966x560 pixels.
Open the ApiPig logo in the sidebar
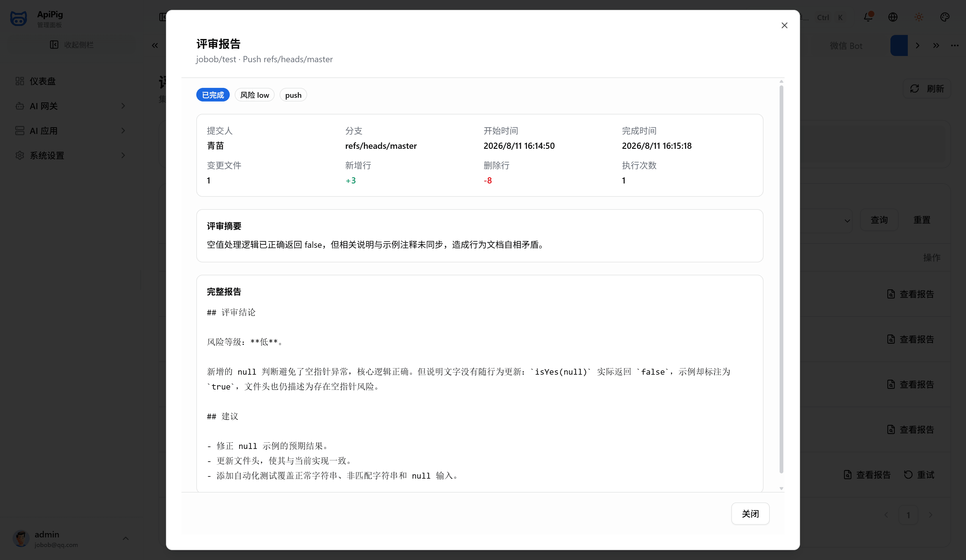pos(18,18)
